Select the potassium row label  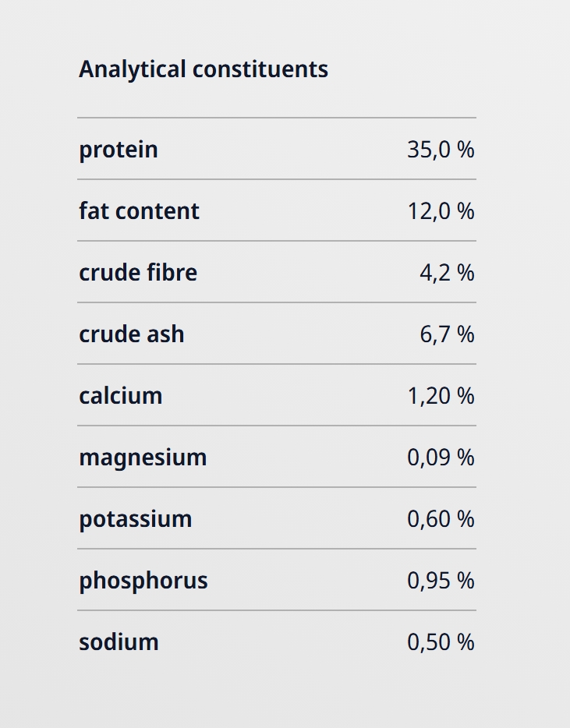pyautogui.click(x=135, y=518)
